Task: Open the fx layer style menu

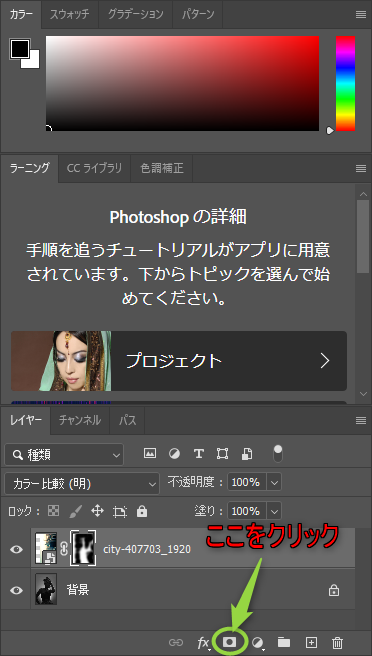Action: pos(203,642)
